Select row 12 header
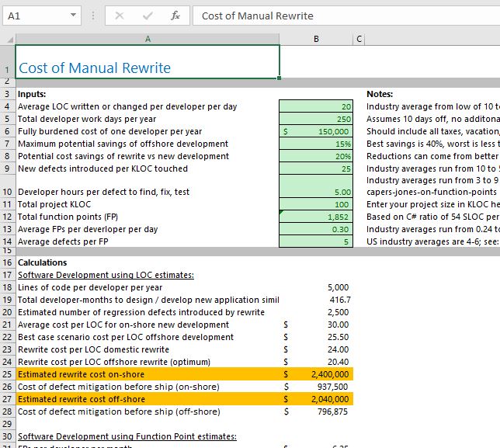Viewport: 500px width, 448px height. pyautogui.click(x=7, y=217)
